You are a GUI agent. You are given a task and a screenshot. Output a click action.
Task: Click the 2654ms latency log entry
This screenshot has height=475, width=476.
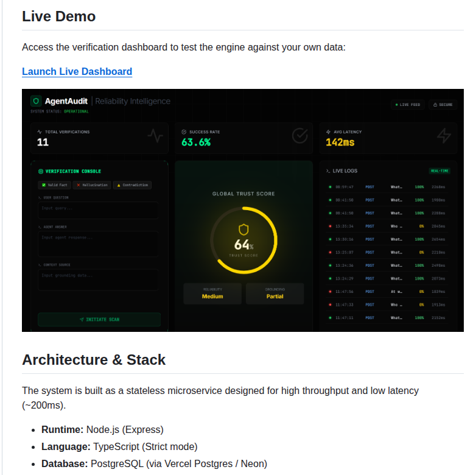(438, 239)
